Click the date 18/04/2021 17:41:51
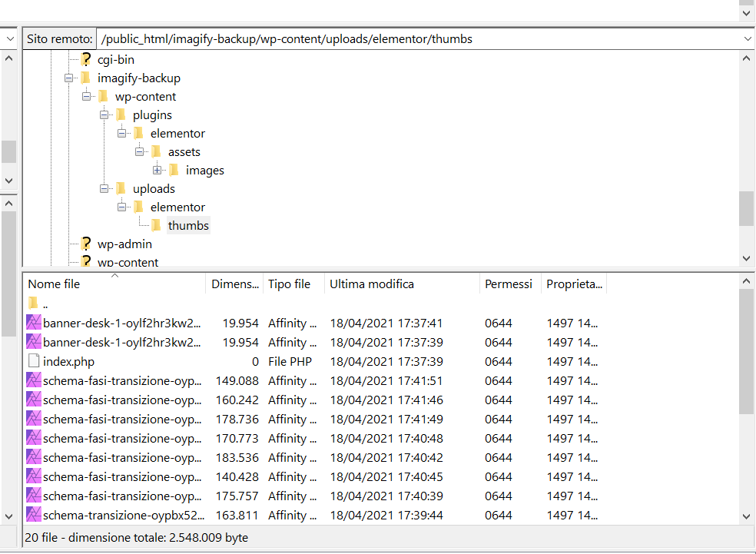This screenshot has height=554, width=756. point(386,381)
